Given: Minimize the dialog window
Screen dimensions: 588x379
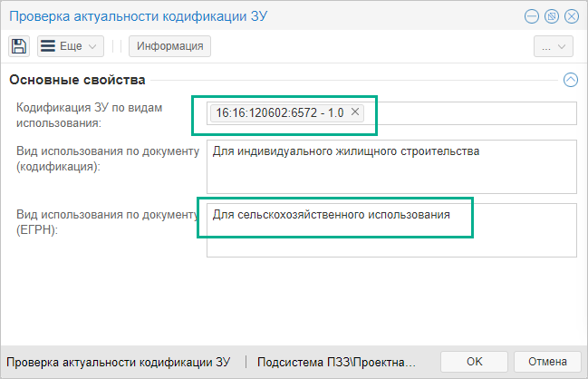Looking at the screenshot, I should click(x=532, y=16).
